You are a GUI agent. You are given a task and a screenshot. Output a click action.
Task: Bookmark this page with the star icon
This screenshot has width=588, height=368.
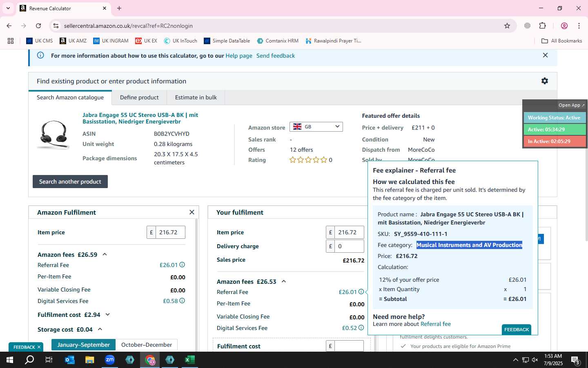[x=507, y=26]
